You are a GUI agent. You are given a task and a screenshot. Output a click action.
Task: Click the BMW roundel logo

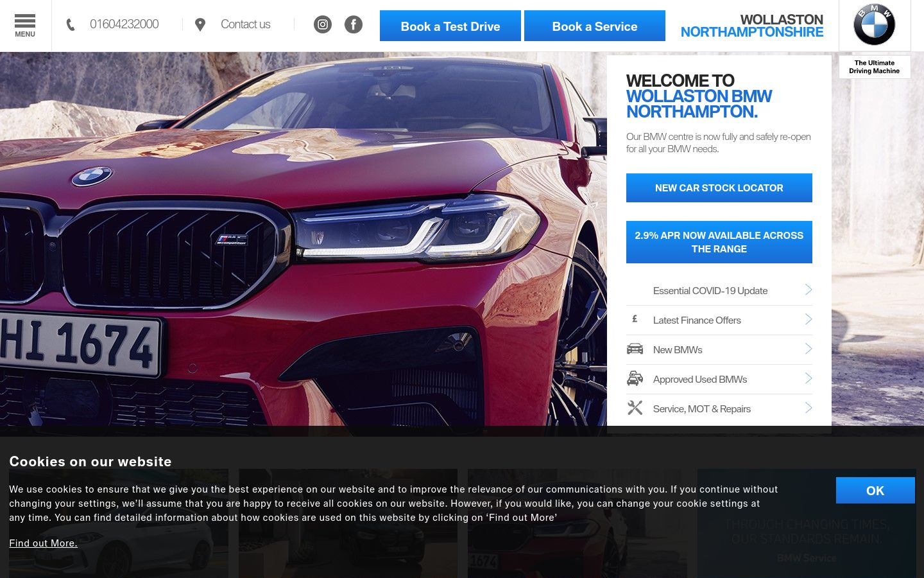tap(875, 25)
